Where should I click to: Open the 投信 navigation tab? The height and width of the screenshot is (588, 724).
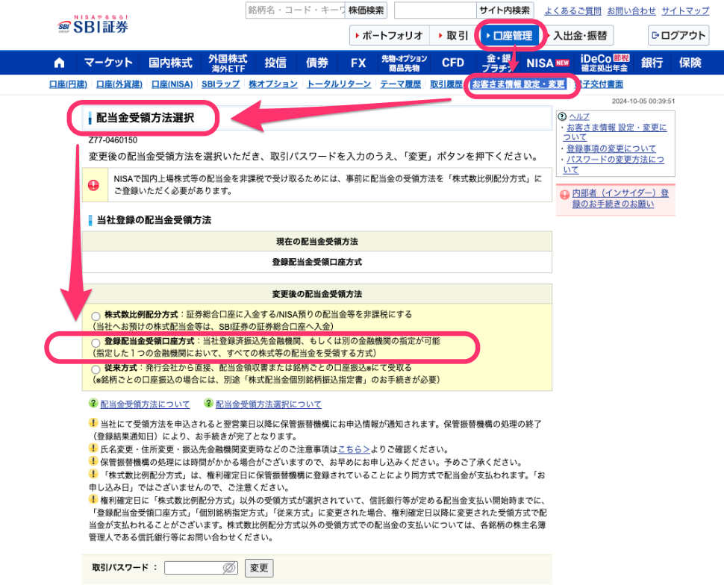click(275, 63)
